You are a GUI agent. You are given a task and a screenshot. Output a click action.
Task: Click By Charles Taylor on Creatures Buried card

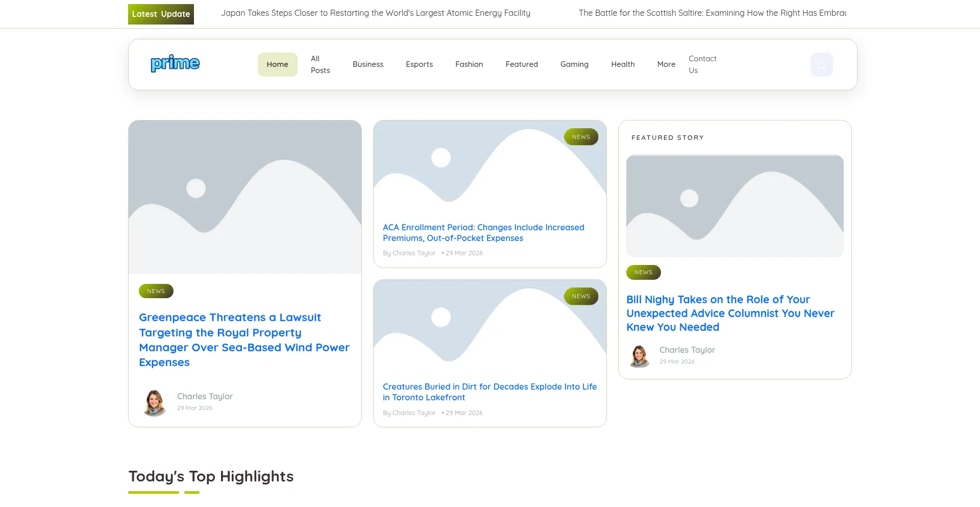(409, 413)
